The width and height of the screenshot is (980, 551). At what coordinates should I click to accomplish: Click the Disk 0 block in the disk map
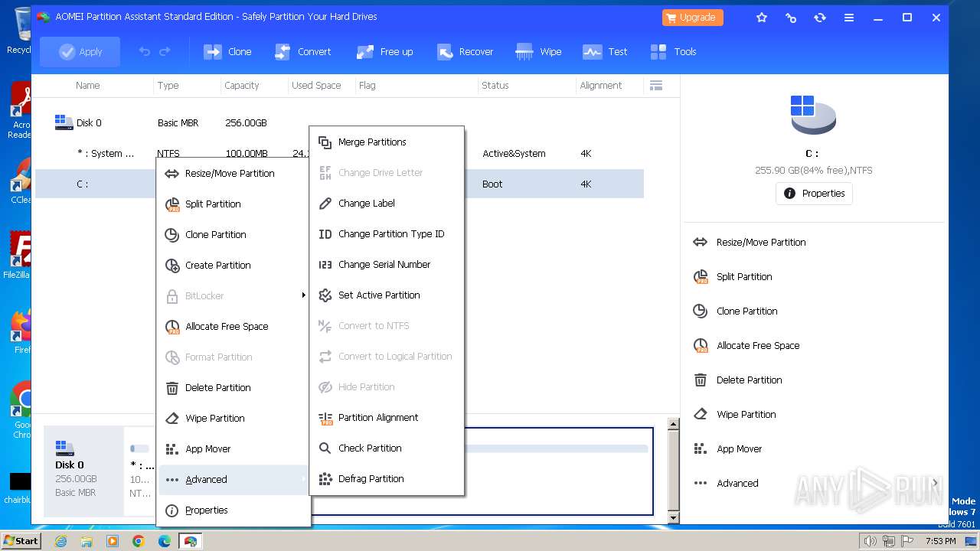[83, 471]
